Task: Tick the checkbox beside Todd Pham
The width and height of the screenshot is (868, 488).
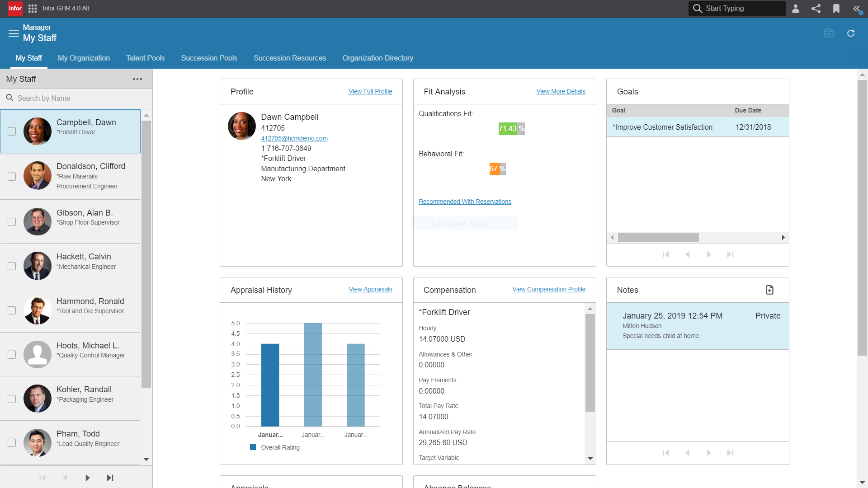Action: [12, 443]
